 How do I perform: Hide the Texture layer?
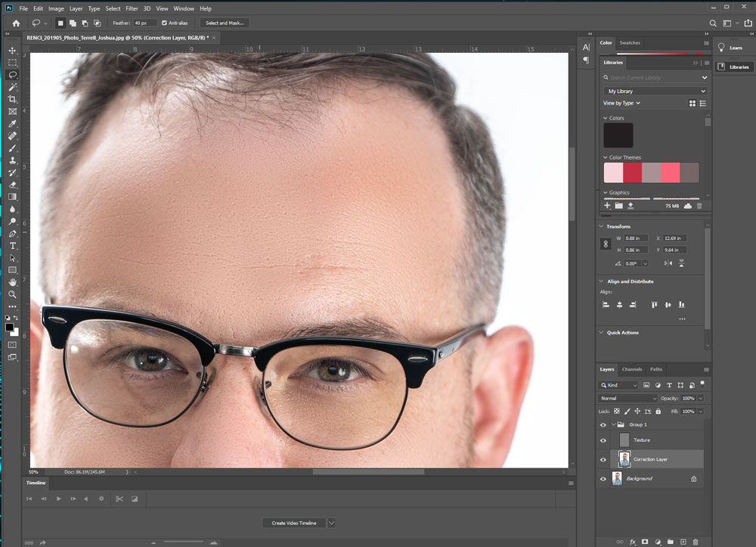tap(603, 440)
